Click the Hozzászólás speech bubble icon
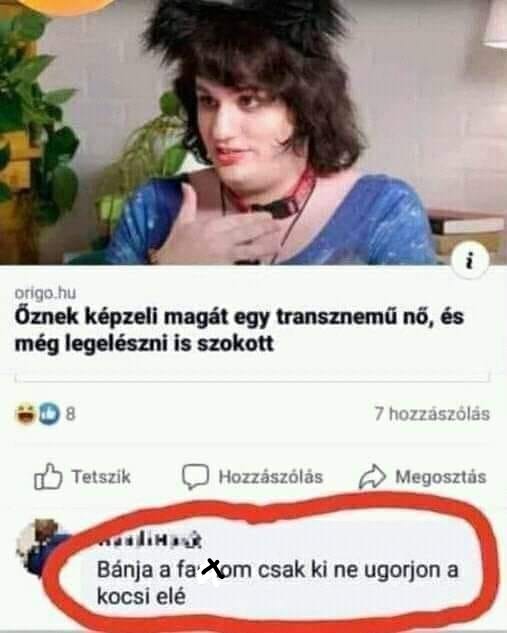Image resolution: width=507 pixels, height=633 pixels. (x=195, y=476)
